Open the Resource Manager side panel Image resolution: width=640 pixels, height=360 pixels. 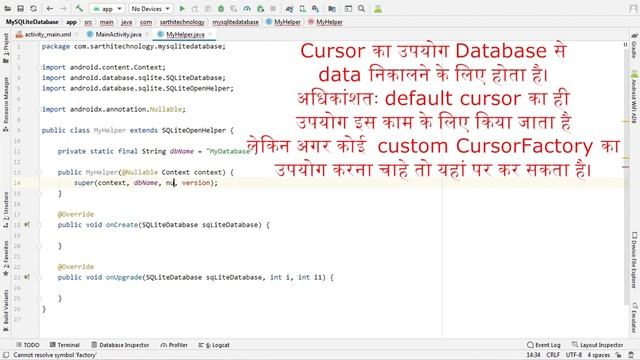click(x=6, y=104)
